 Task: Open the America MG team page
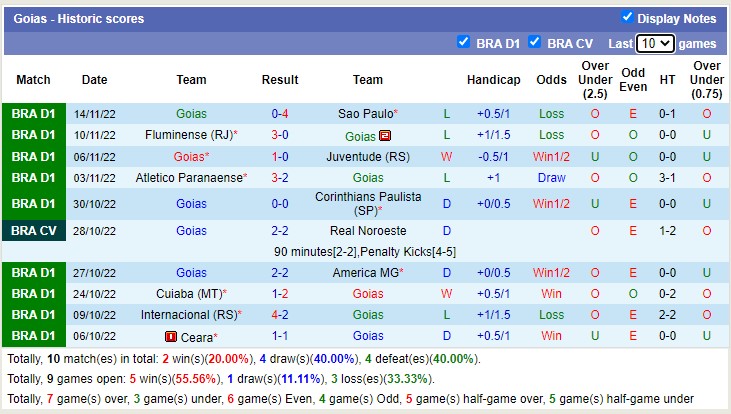[364, 272]
